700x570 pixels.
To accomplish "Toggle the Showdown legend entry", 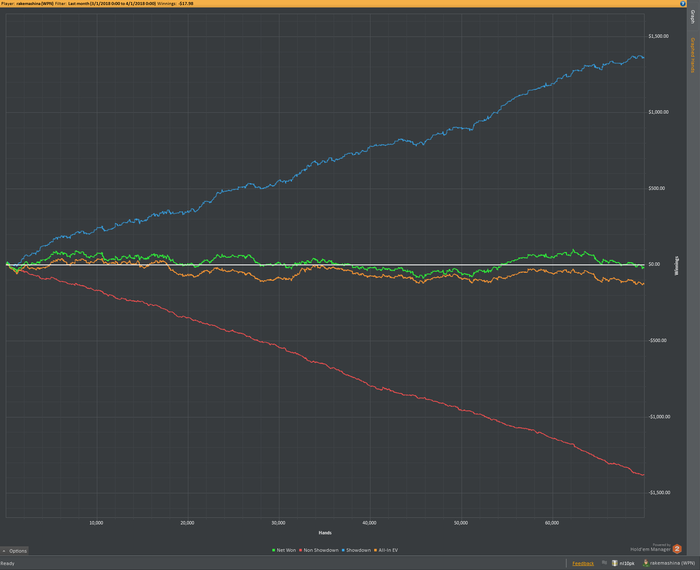I will point(356,550).
